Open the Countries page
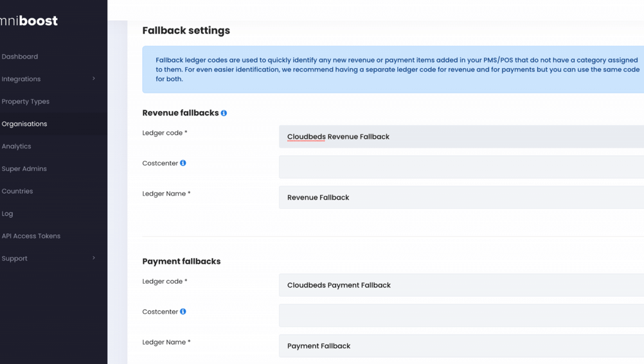Viewport: 644px width, 364px height. tap(17, 191)
